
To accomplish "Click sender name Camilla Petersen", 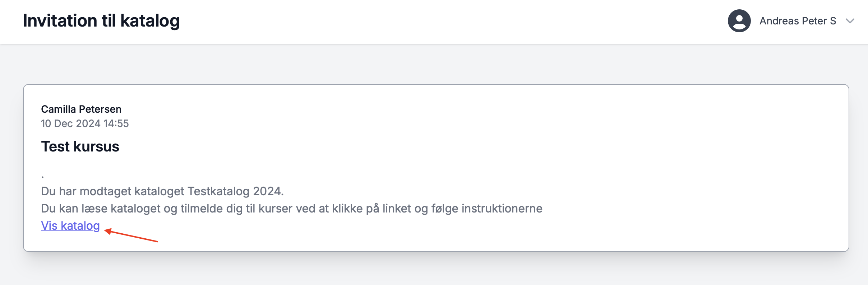I will tap(81, 109).
